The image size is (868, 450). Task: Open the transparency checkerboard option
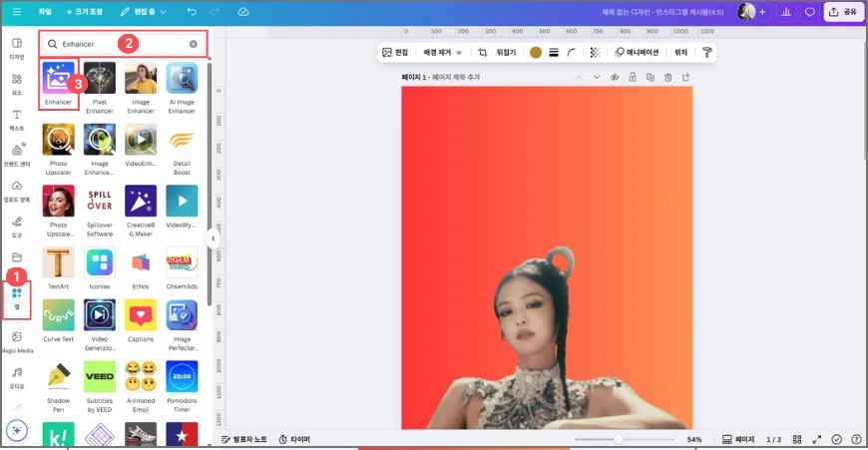pyautogui.click(x=595, y=52)
